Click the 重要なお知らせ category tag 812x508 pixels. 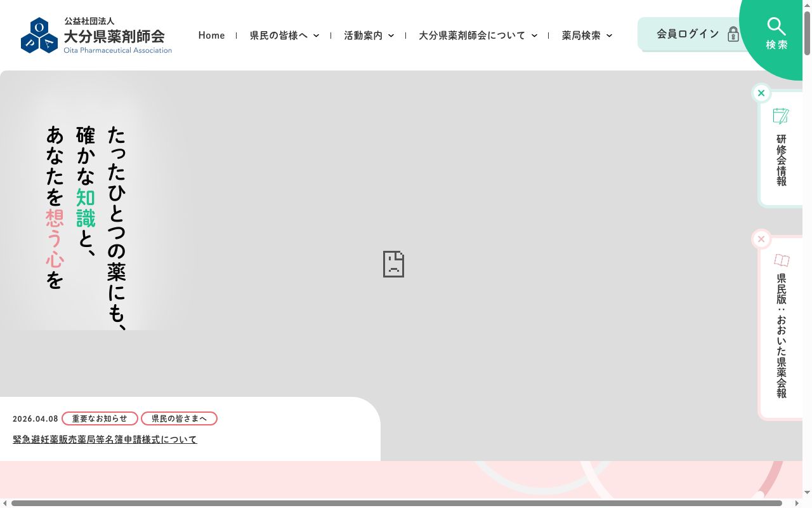[100, 418]
